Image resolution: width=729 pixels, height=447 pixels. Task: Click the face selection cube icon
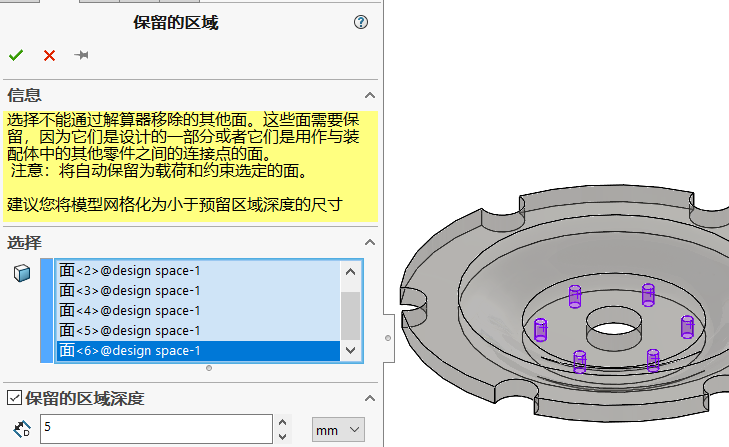tap(22, 273)
